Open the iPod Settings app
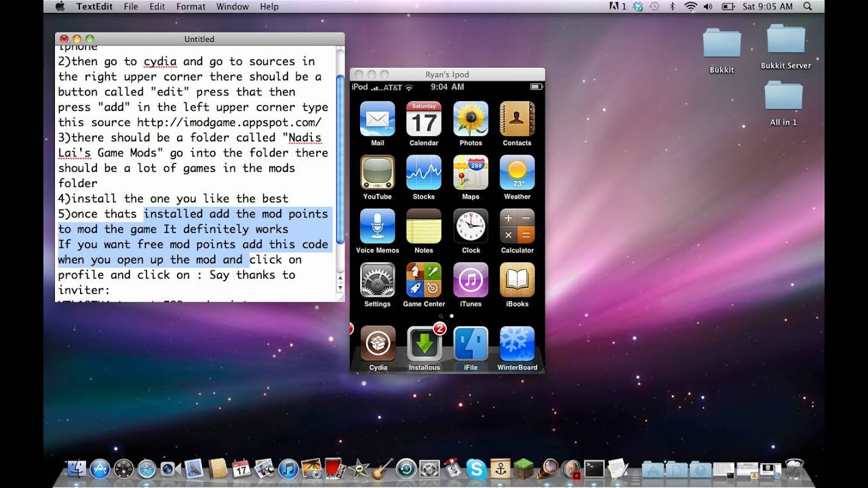 pyautogui.click(x=378, y=280)
